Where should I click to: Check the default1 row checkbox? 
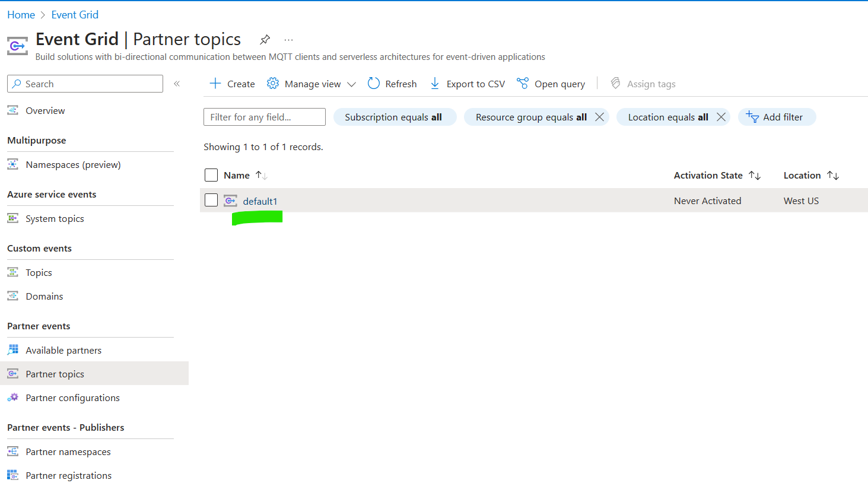(211, 200)
